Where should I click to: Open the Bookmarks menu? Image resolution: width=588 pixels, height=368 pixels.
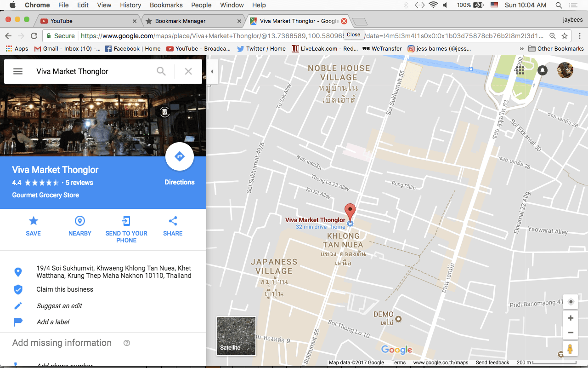(166, 5)
